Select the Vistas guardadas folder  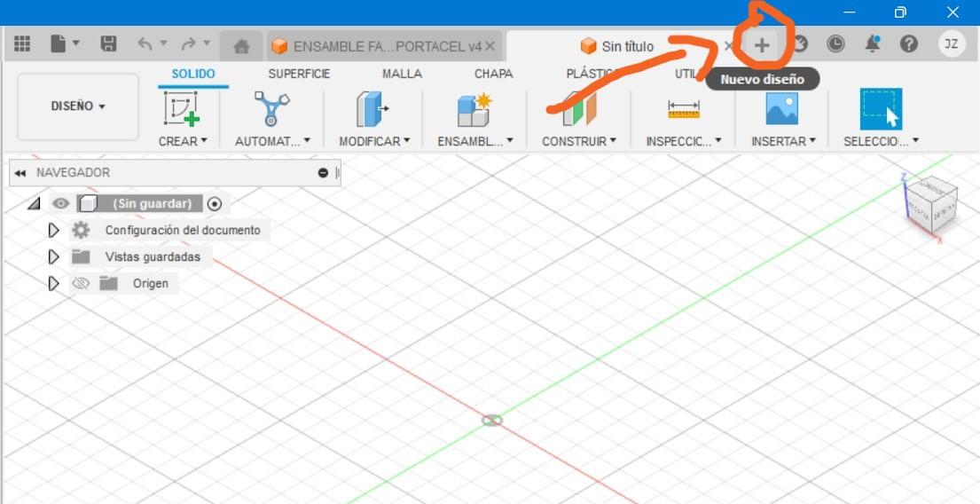pyautogui.click(x=153, y=257)
